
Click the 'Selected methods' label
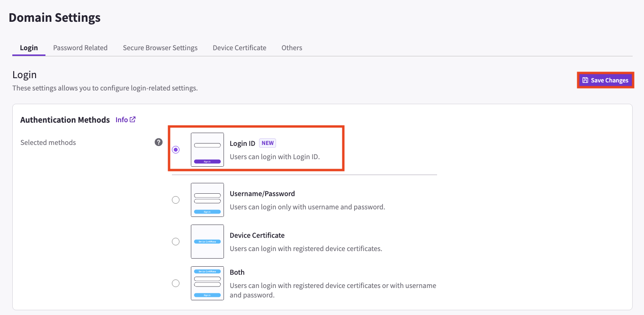point(48,143)
